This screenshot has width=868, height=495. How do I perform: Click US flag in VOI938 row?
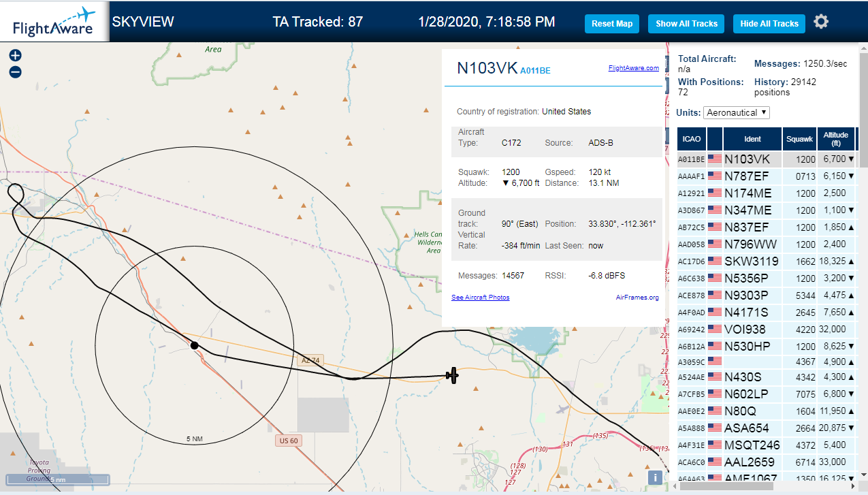(715, 330)
